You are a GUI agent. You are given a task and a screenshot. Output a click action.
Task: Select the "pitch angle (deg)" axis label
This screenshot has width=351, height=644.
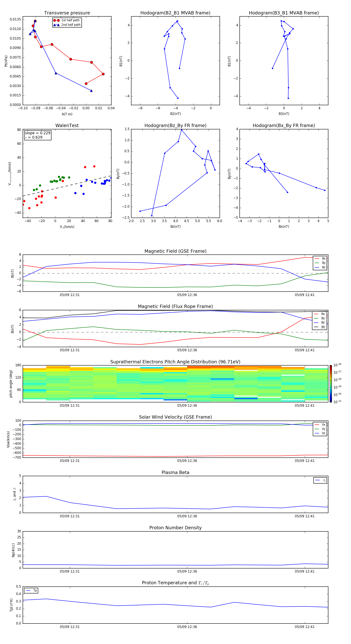11,384
